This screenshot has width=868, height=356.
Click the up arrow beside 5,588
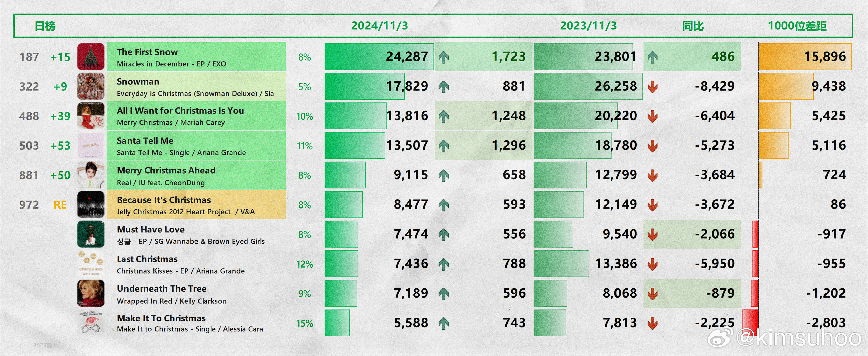pos(443,323)
